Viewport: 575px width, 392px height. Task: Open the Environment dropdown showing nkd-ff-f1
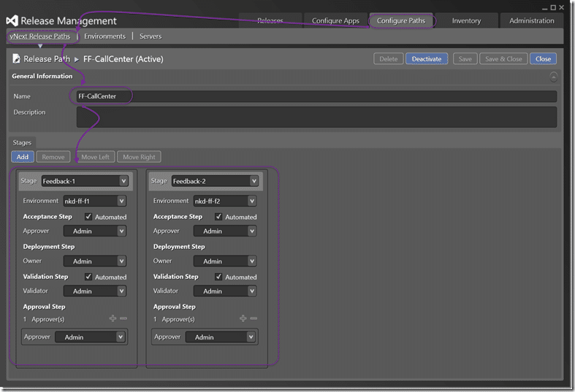[x=94, y=201]
